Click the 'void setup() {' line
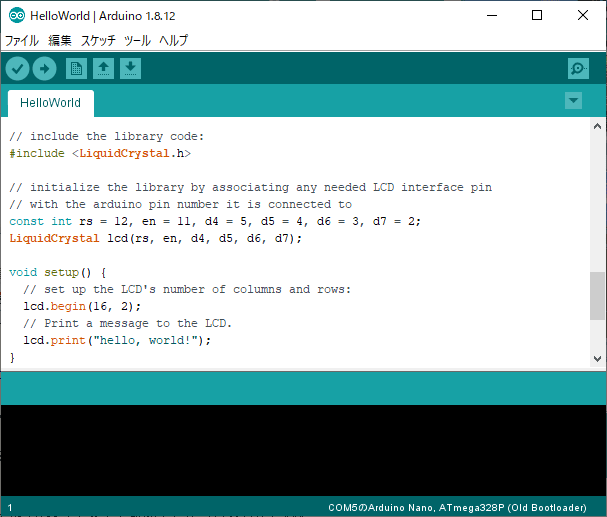 pyautogui.click(x=58, y=273)
